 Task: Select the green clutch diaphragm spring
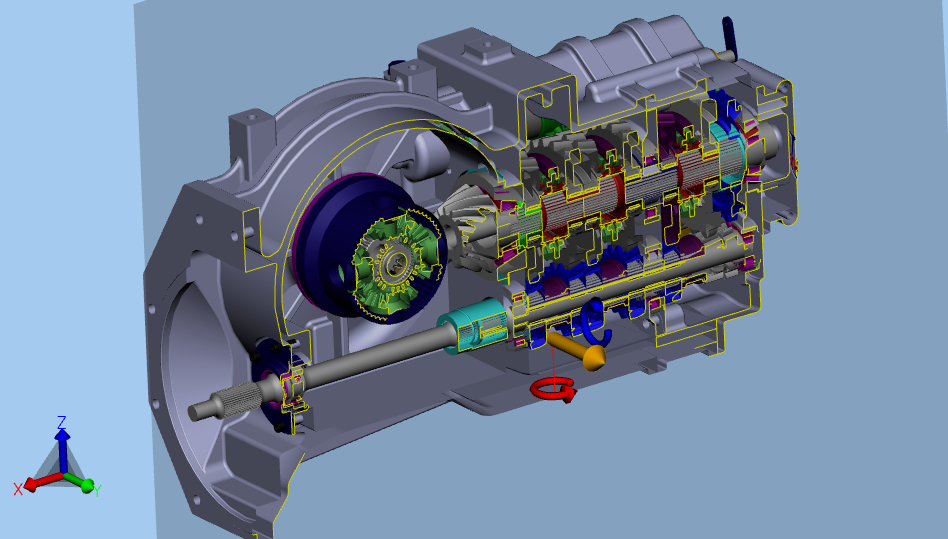click(396, 264)
